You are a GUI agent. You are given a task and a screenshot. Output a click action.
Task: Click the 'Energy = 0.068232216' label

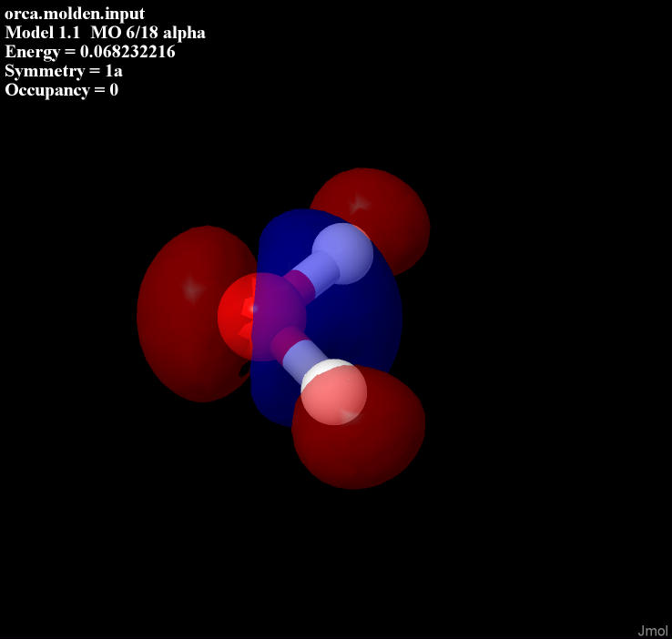[x=90, y=52]
